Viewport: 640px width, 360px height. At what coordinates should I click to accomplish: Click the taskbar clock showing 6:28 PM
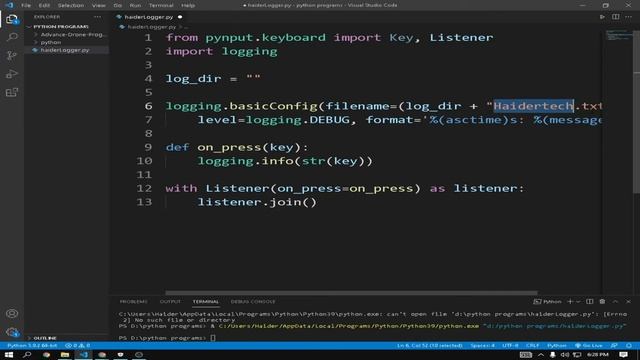598,355
